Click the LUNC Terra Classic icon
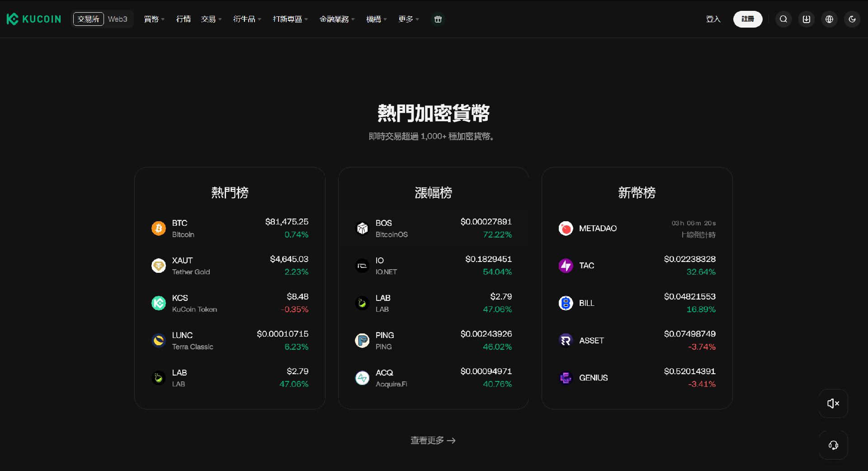 (159, 340)
